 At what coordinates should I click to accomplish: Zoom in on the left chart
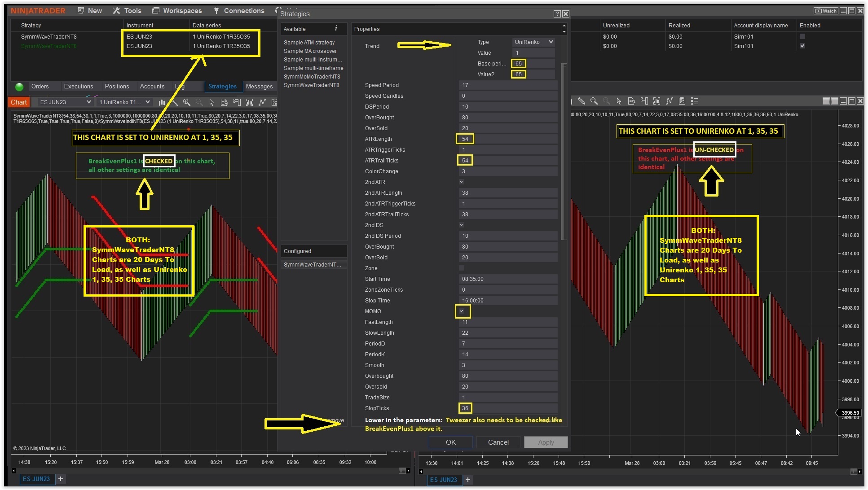[186, 102]
